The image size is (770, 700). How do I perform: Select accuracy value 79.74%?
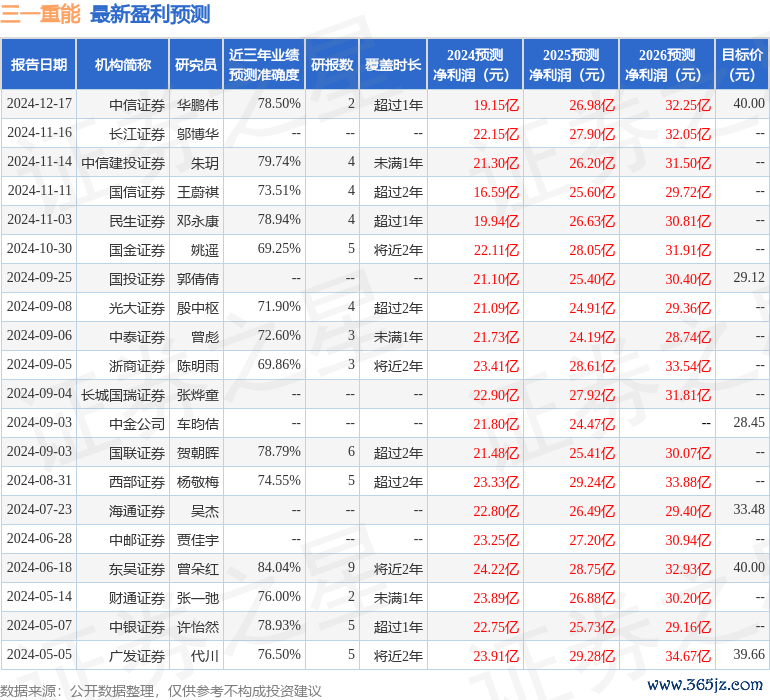279,162
